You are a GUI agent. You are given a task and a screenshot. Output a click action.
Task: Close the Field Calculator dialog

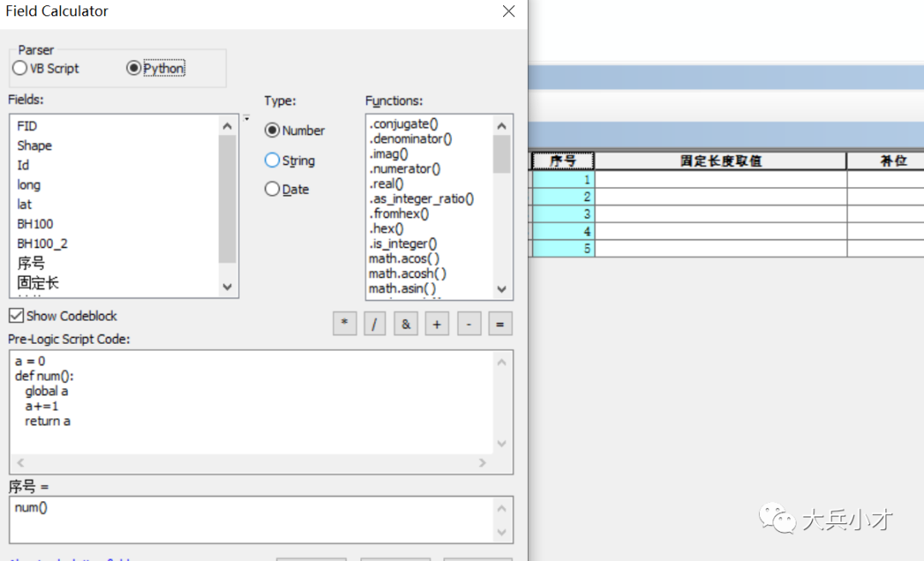508,11
